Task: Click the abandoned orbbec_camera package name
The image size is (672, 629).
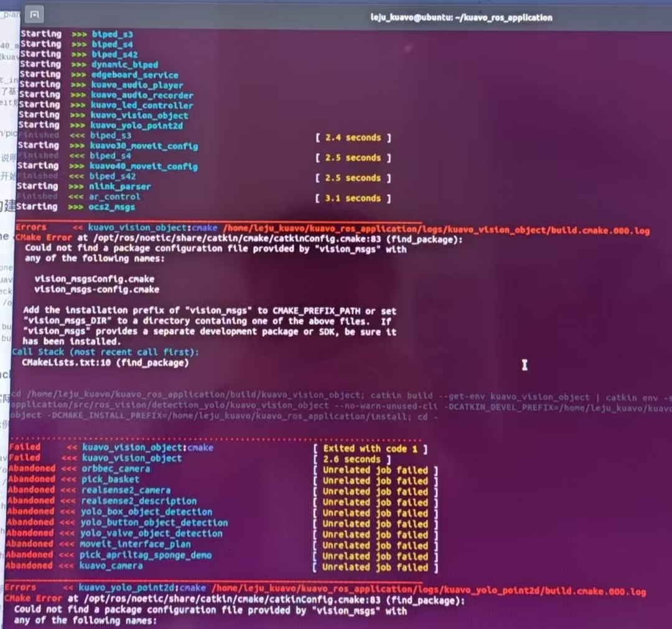Action: coord(116,468)
